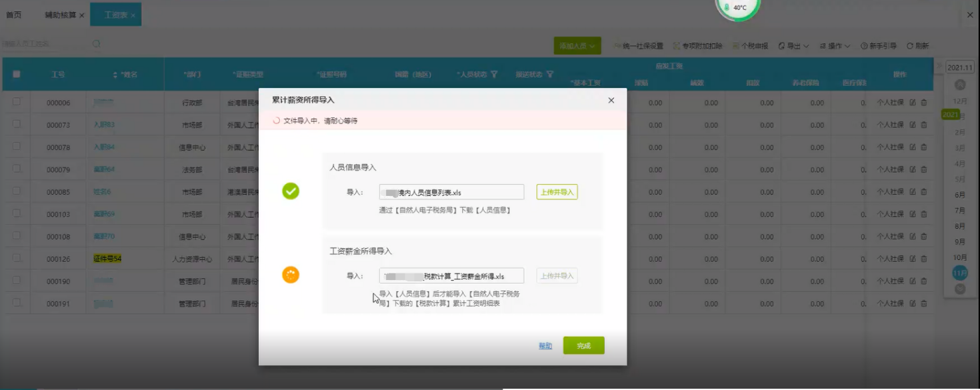Toggle the select-all header checkbox
The width and height of the screenshot is (980, 390).
click(x=17, y=74)
